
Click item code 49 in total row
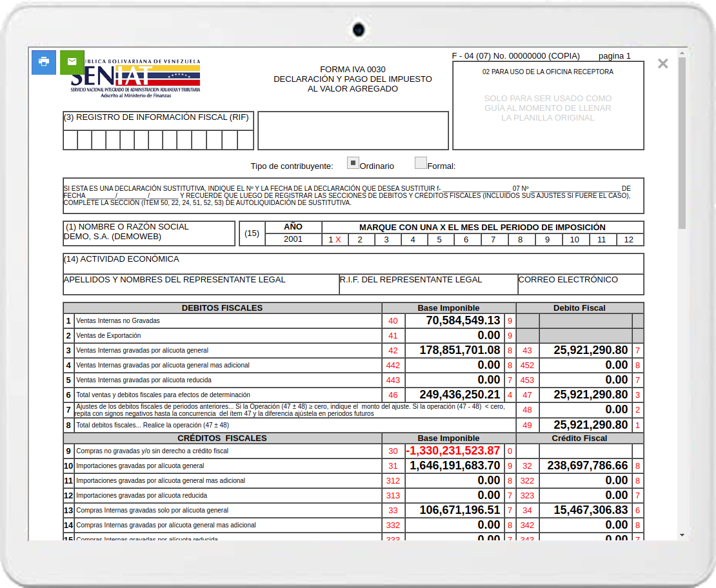[527, 425]
